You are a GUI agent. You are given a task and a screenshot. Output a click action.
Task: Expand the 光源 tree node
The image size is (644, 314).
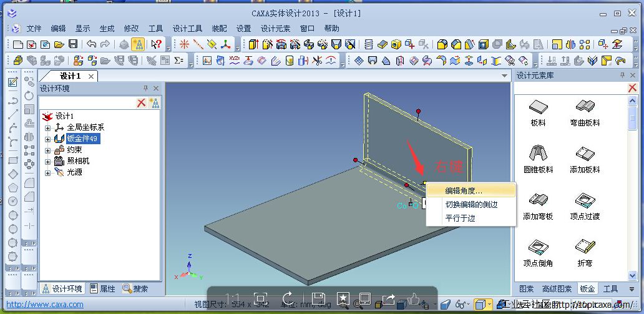47,173
